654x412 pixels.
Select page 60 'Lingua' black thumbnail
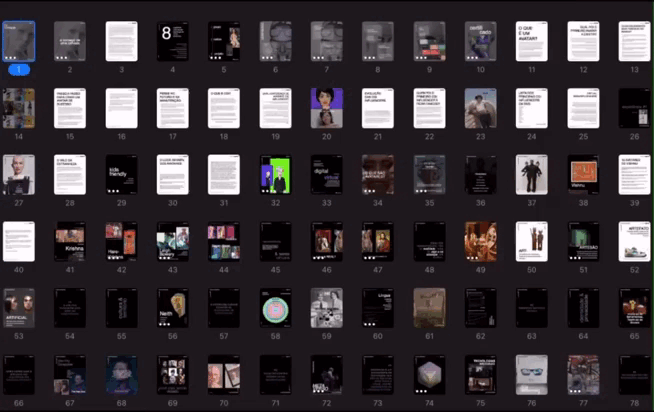coord(378,308)
